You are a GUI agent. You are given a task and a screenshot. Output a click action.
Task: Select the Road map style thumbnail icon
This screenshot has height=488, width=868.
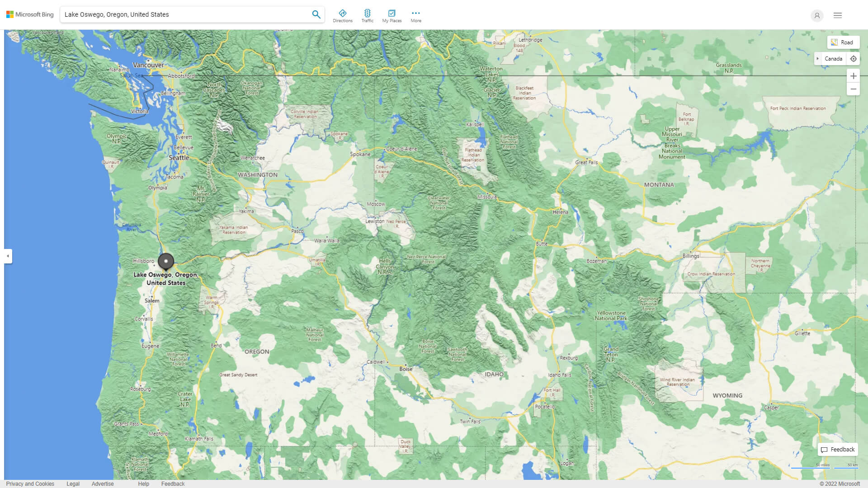tap(834, 42)
